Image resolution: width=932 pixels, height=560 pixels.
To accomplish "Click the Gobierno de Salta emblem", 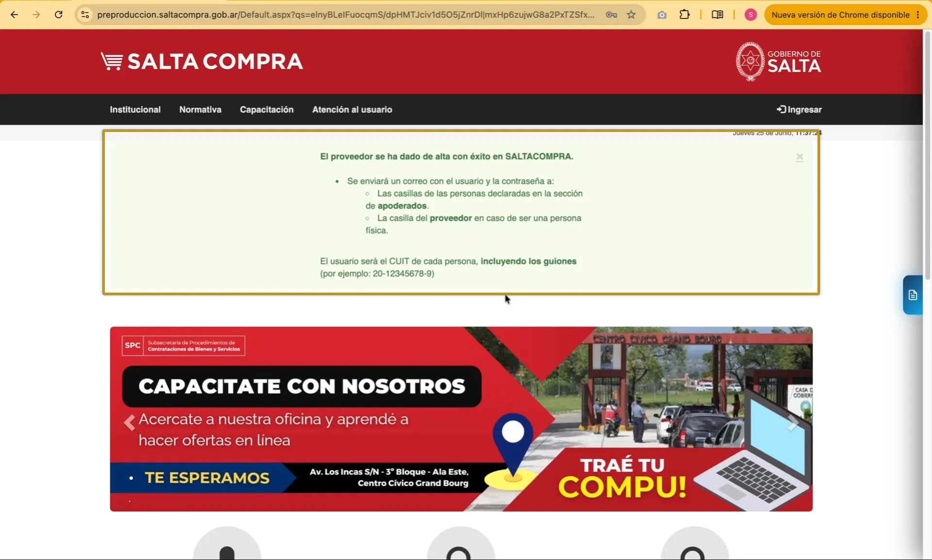I will (779, 62).
